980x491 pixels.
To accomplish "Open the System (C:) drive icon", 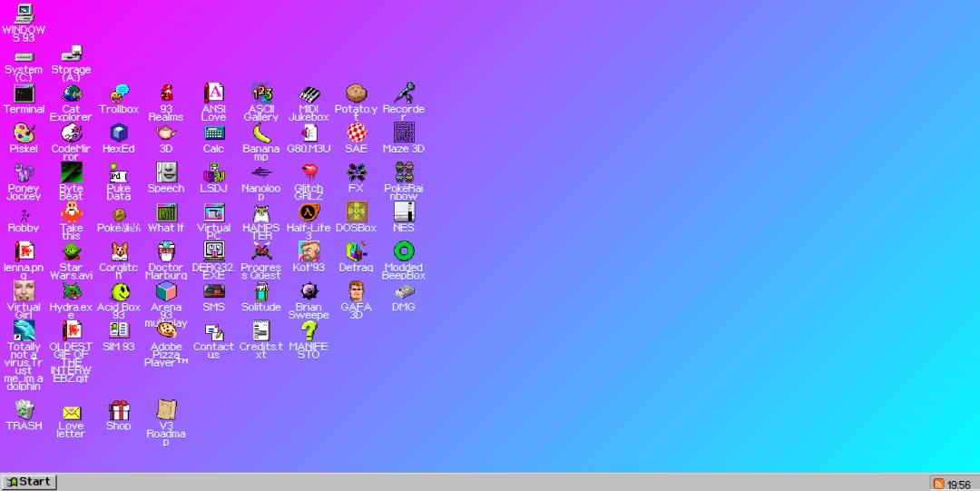I will 24,56.
